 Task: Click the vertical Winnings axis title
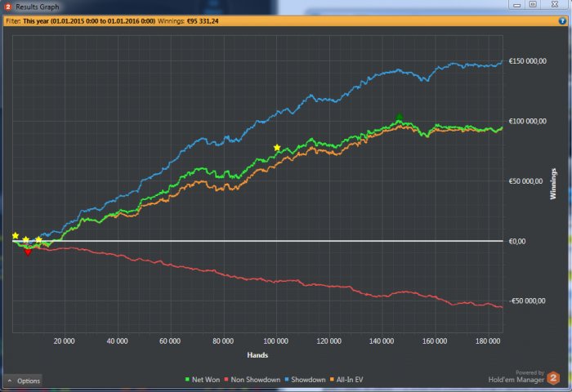[553, 184]
